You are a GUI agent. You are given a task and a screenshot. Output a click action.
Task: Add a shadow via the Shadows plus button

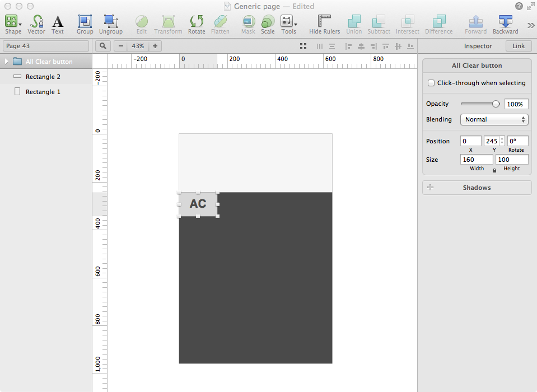pyautogui.click(x=431, y=187)
